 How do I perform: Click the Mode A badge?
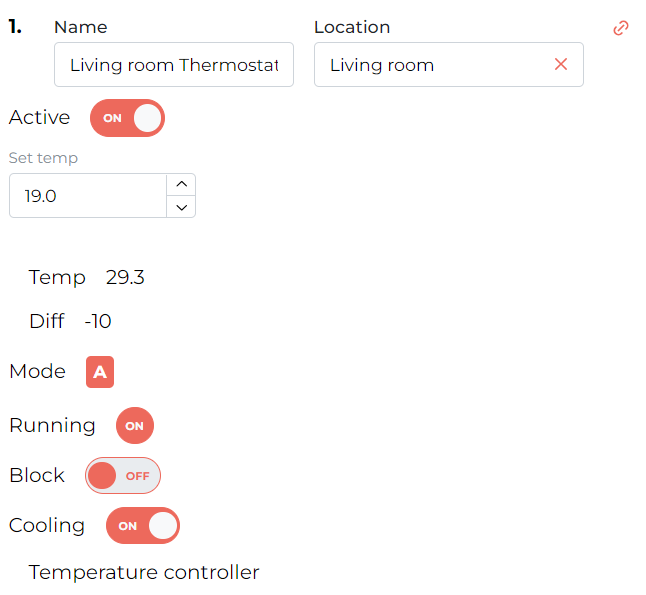pos(100,372)
